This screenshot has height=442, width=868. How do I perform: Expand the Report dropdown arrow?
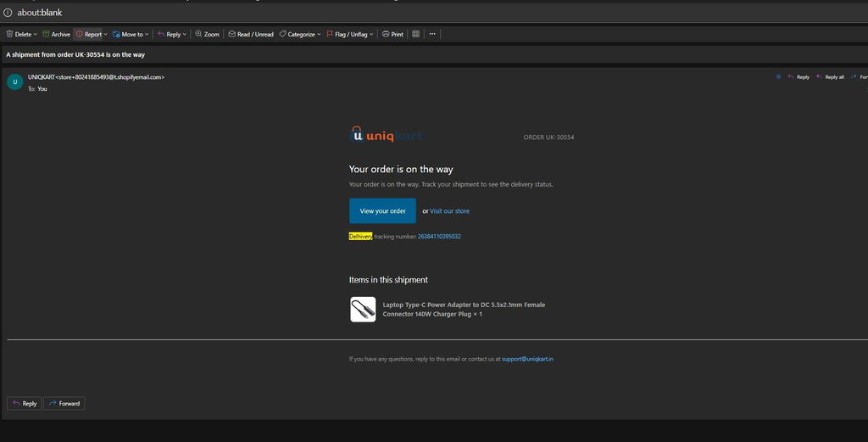tap(106, 34)
